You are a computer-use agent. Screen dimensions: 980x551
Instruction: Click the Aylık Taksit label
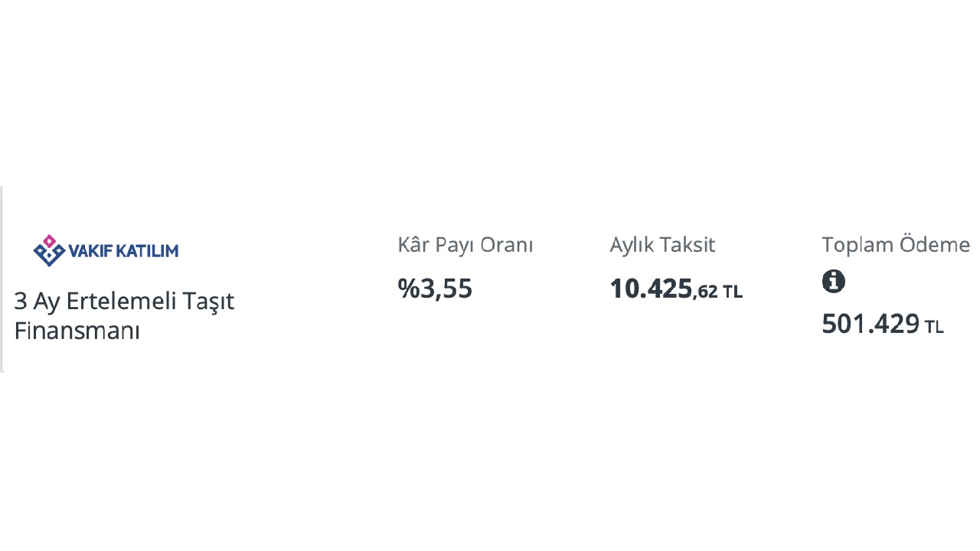662,245
